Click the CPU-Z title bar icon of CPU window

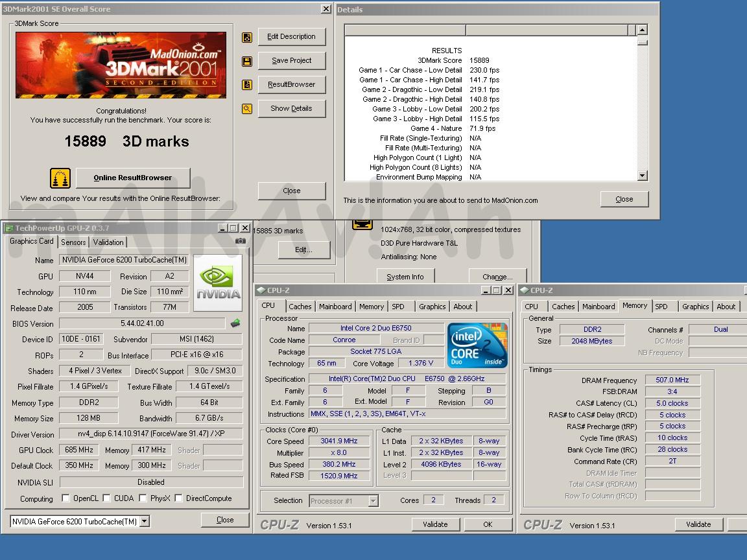[x=261, y=290]
